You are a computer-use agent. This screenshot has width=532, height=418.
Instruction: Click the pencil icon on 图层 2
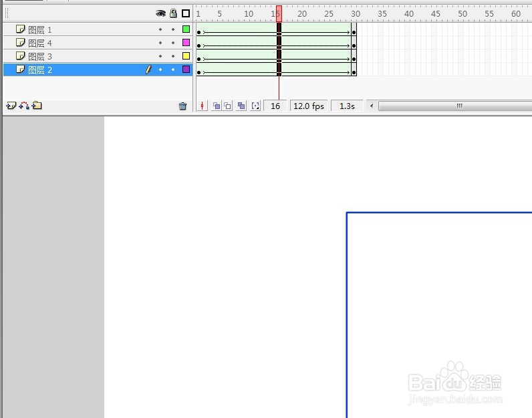[148, 70]
